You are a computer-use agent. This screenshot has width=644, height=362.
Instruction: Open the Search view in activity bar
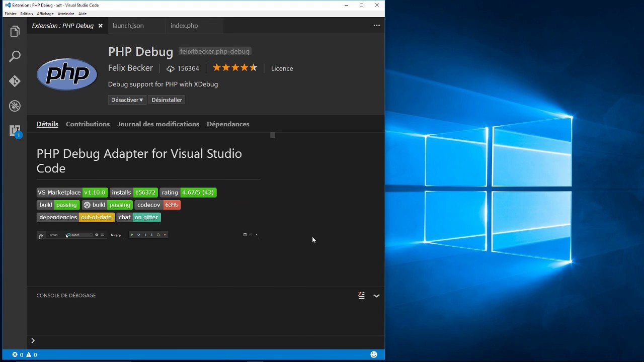[15, 56]
